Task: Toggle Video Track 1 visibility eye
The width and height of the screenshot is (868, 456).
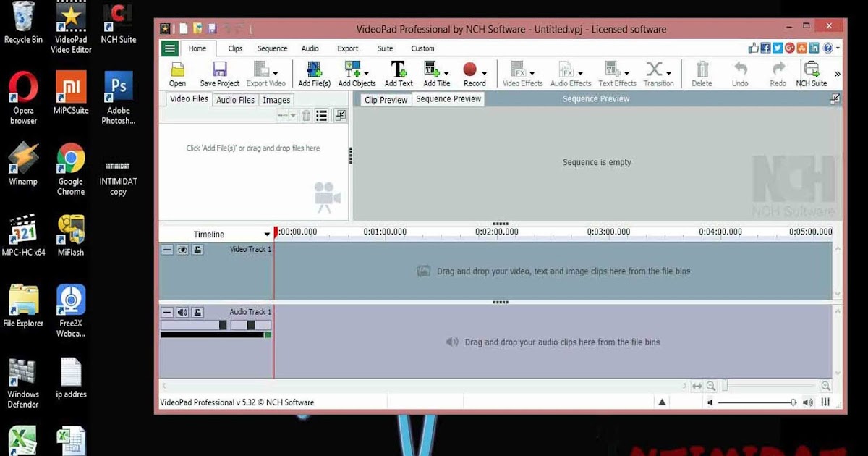Action: (182, 250)
